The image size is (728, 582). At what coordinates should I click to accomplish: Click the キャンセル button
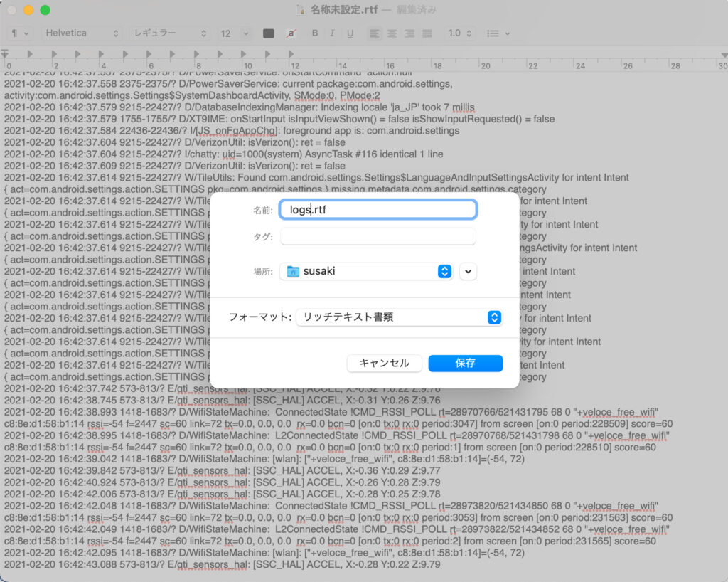pos(384,364)
